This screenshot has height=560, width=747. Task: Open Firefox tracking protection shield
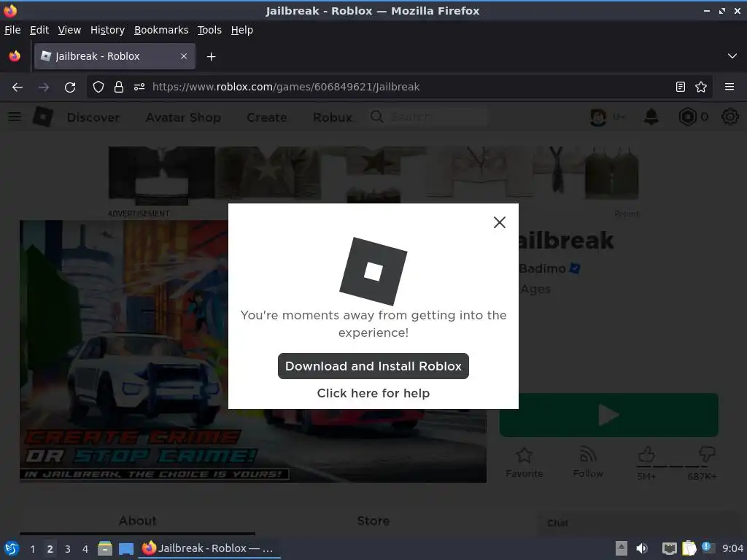(98, 87)
